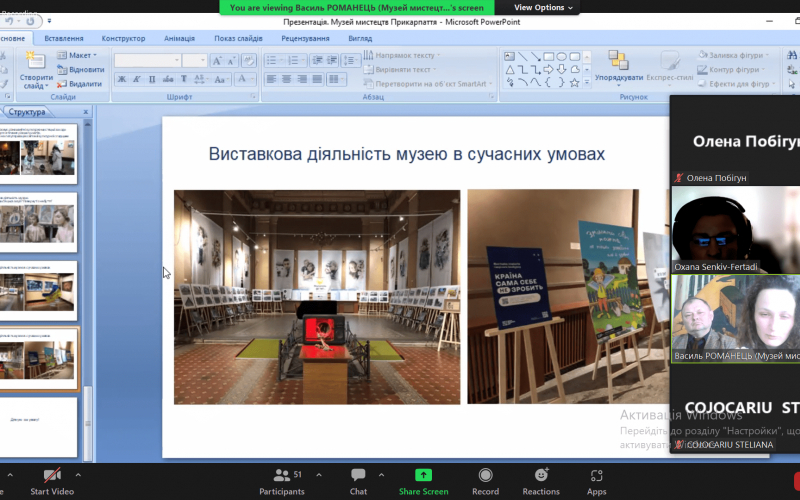Center the text

[x=287, y=79]
